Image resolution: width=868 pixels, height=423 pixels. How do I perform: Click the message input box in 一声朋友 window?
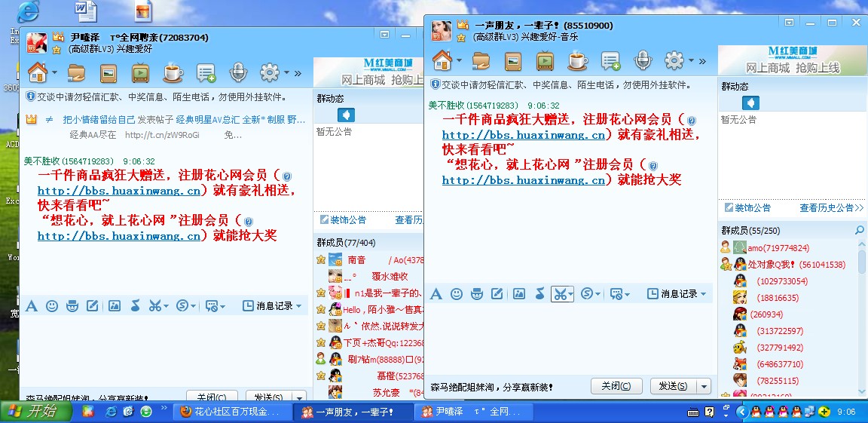click(570, 339)
